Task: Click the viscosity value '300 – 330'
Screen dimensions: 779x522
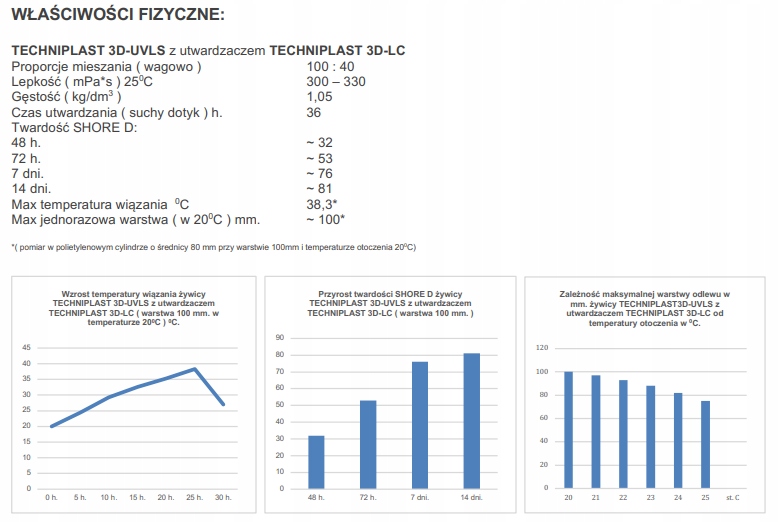Action: coord(336,81)
